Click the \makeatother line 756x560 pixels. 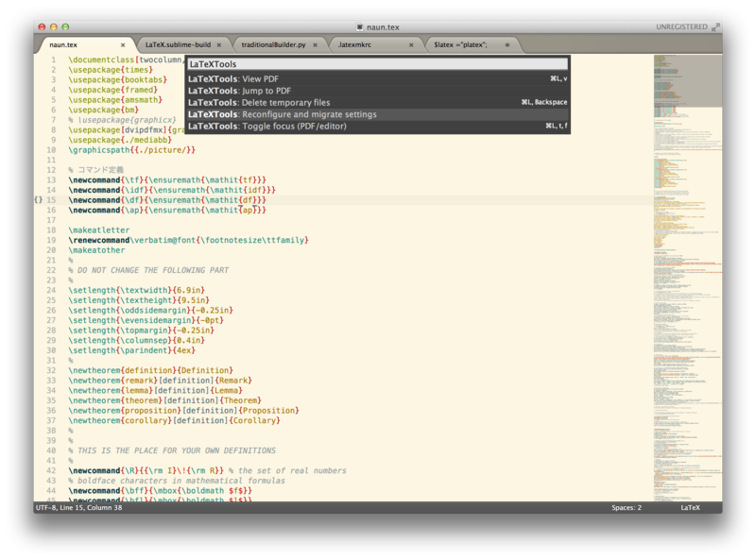(96, 250)
